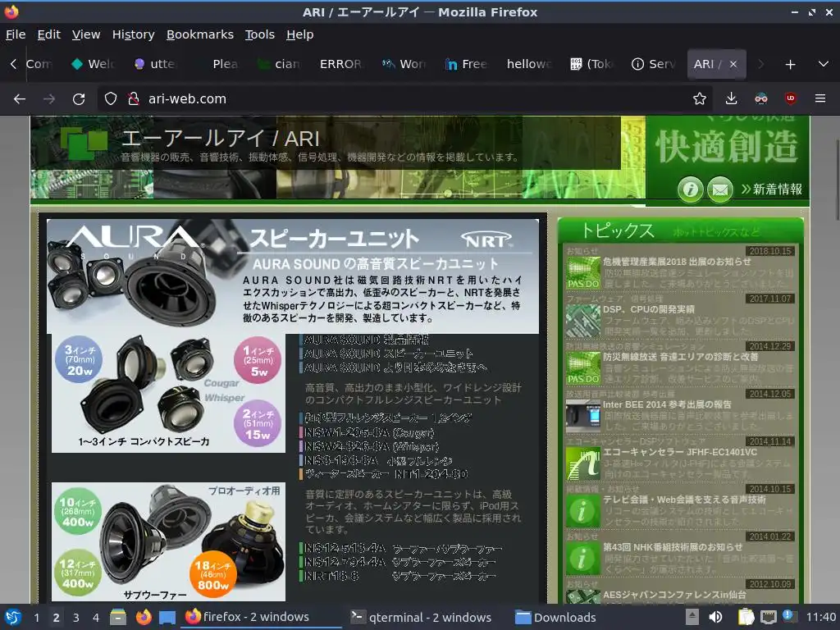Switch to the Free LinkedIn tab
Viewport: 840px width, 630px height.
click(x=466, y=64)
